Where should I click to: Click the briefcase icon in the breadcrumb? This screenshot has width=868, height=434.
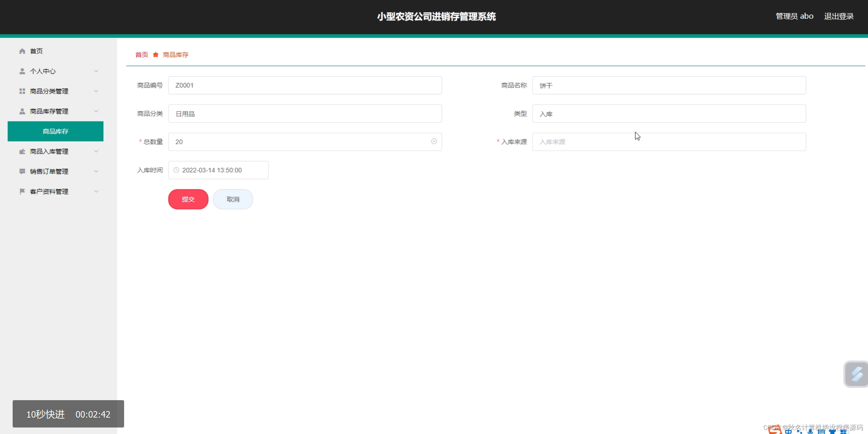coord(156,54)
